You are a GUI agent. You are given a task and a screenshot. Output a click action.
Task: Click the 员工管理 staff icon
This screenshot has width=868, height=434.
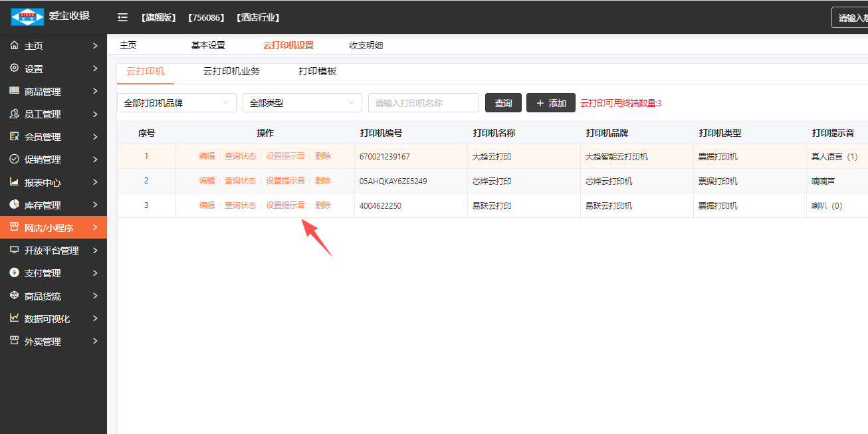[x=15, y=114]
